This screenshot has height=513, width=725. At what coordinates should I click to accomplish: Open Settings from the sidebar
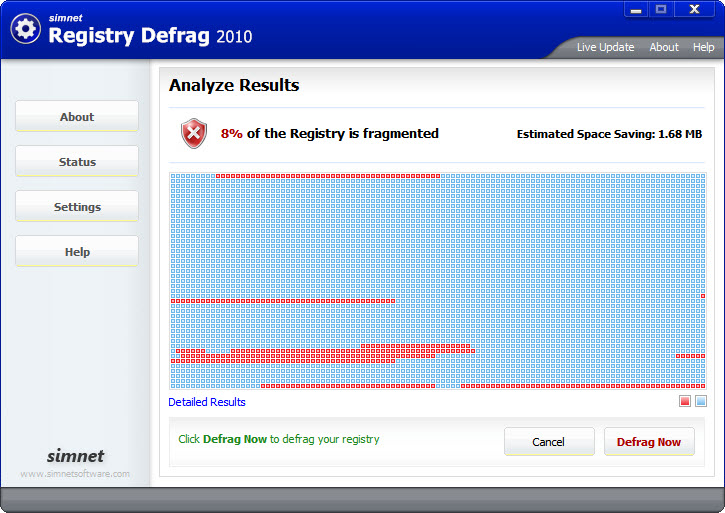tap(77, 207)
